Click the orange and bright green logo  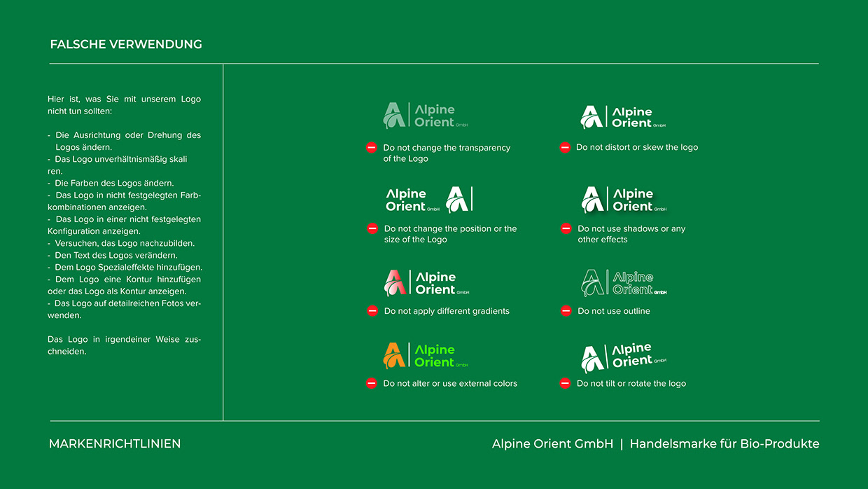click(x=426, y=355)
